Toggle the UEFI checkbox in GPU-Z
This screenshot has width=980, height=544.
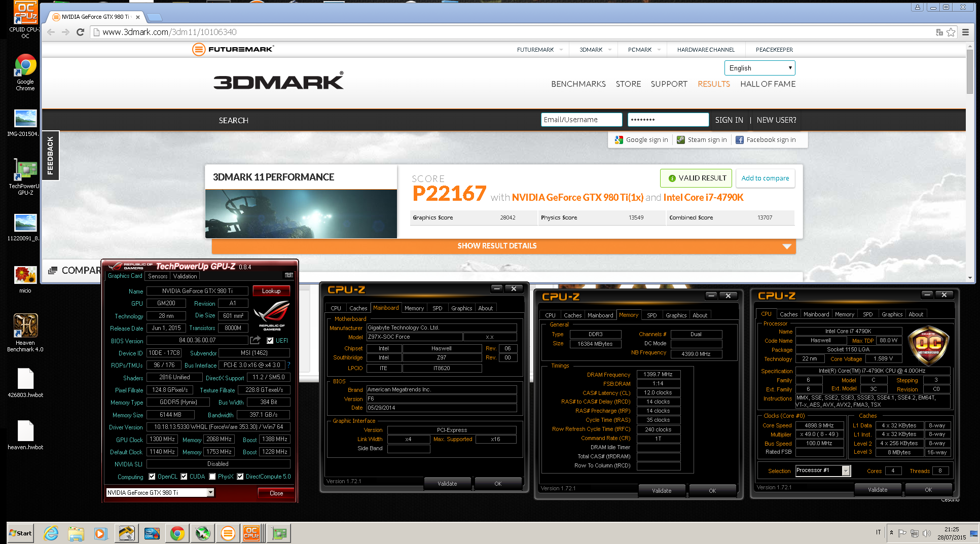pyautogui.click(x=270, y=341)
